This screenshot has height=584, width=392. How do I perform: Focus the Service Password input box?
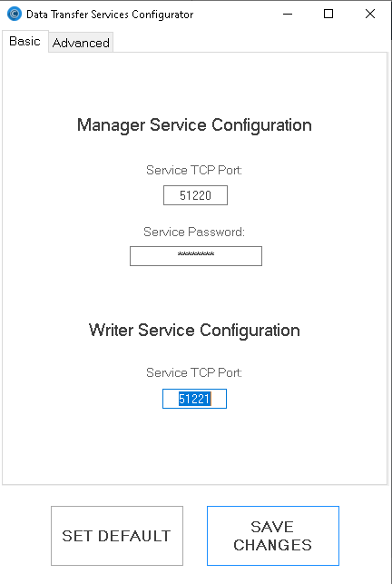196,256
